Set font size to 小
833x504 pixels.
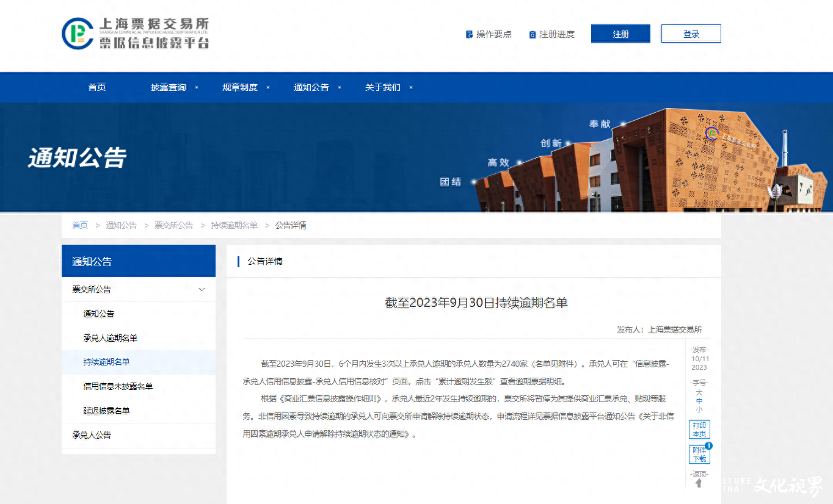[699, 409]
